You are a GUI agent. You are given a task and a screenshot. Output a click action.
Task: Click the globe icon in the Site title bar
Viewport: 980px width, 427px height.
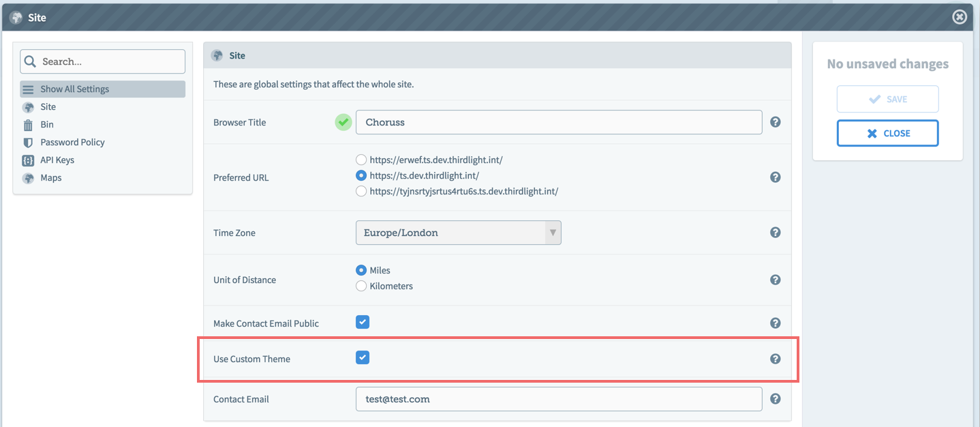point(16,17)
